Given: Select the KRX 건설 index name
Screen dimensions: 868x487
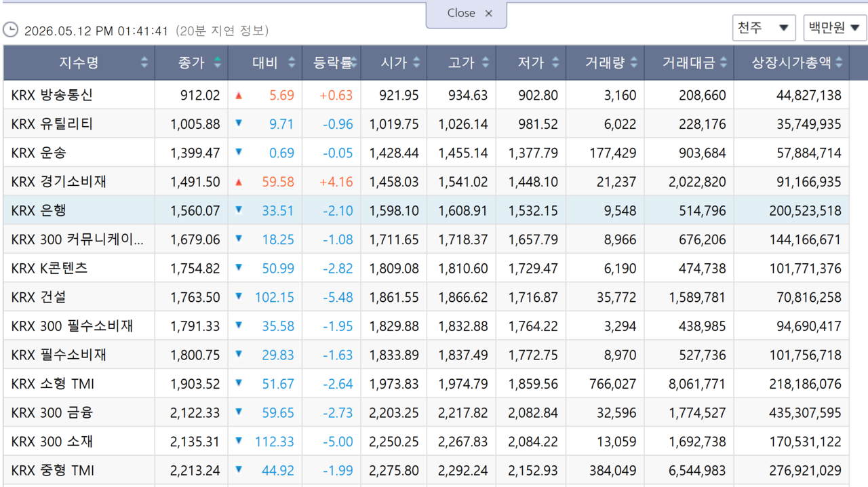Looking at the screenshot, I should tap(39, 297).
